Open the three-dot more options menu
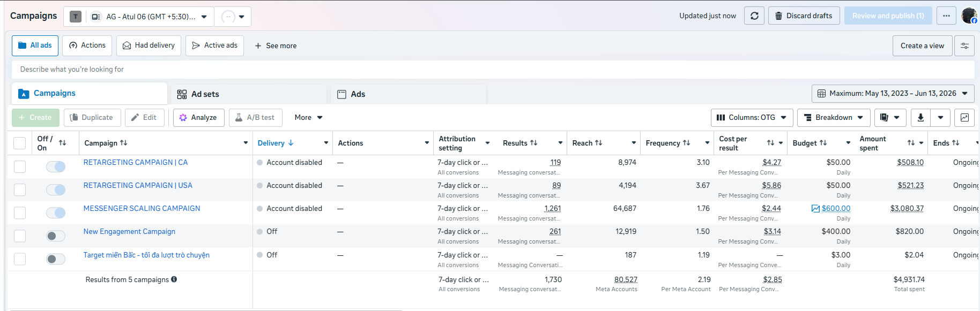The width and height of the screenshot is (980, 311). [946, 16]
